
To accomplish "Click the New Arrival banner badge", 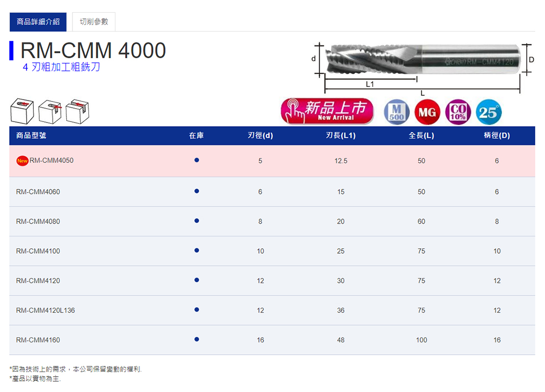I will pyautogui.click(x=327, y=111).
